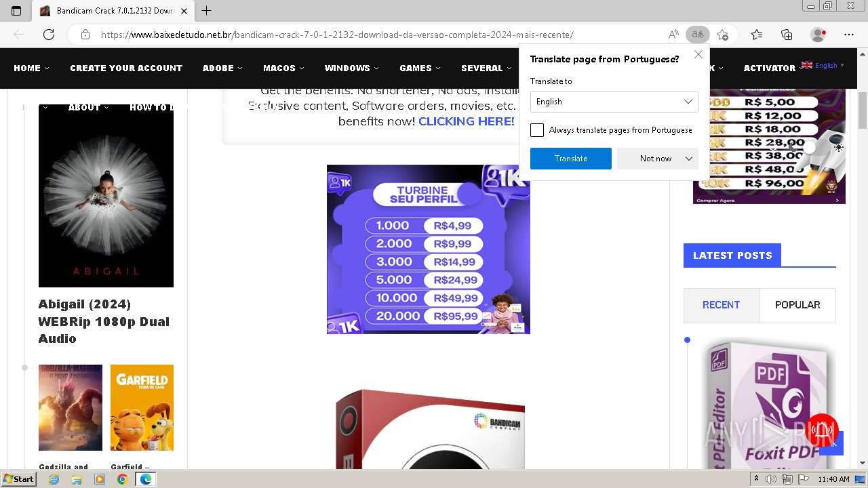Open network tray icon
Viewport: 868px width, 488px height.
787,479
